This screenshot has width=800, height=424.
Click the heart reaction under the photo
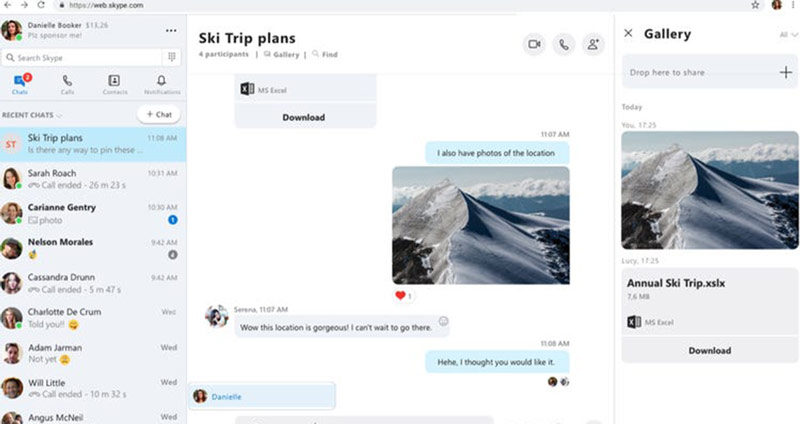[x=404, y=295]
